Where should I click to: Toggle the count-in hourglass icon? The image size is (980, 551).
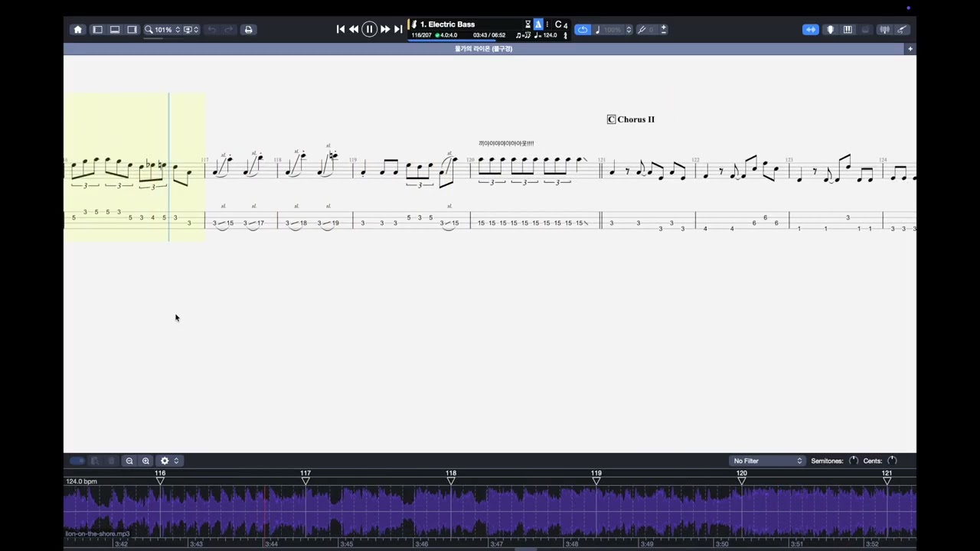528,24
